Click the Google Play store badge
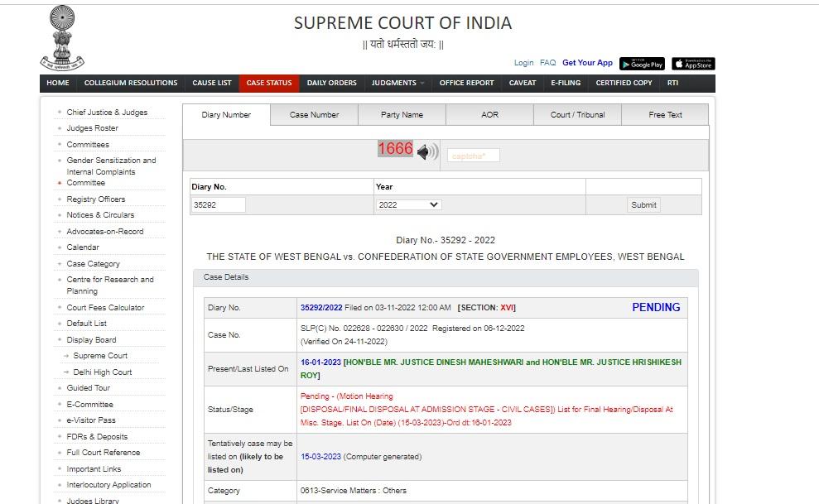 642,64
